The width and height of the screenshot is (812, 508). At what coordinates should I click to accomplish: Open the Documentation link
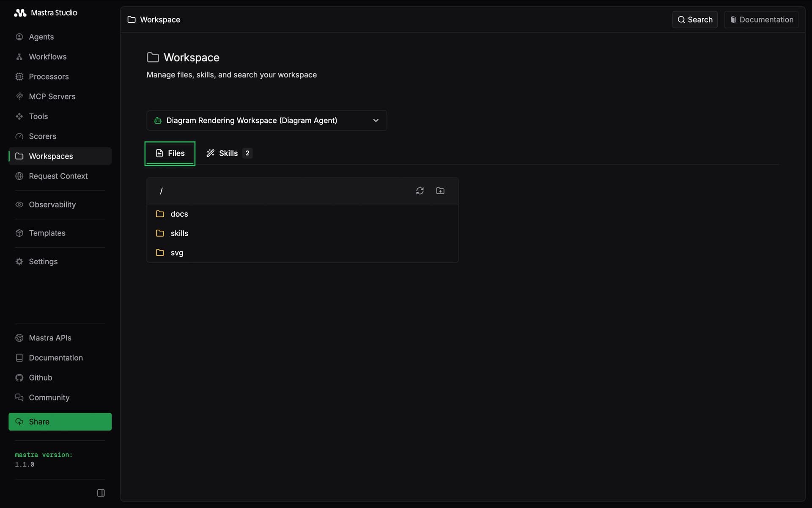[x=761, y=19]
